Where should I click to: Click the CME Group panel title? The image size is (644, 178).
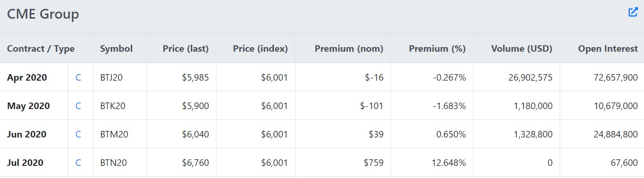[x=43, y=14]
